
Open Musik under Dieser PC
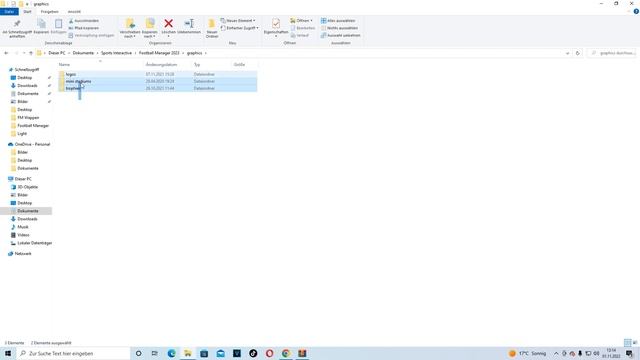tap(22, 227)
